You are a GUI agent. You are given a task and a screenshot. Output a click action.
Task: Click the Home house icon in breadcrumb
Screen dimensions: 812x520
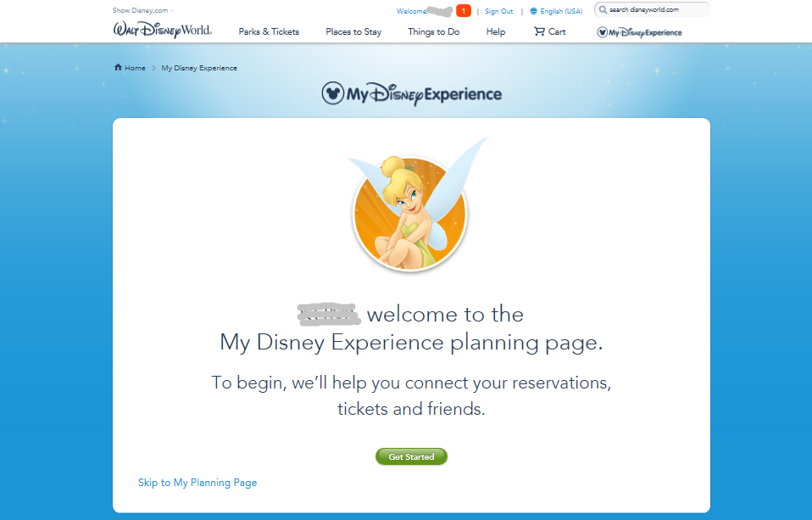[x=118, y=67]
